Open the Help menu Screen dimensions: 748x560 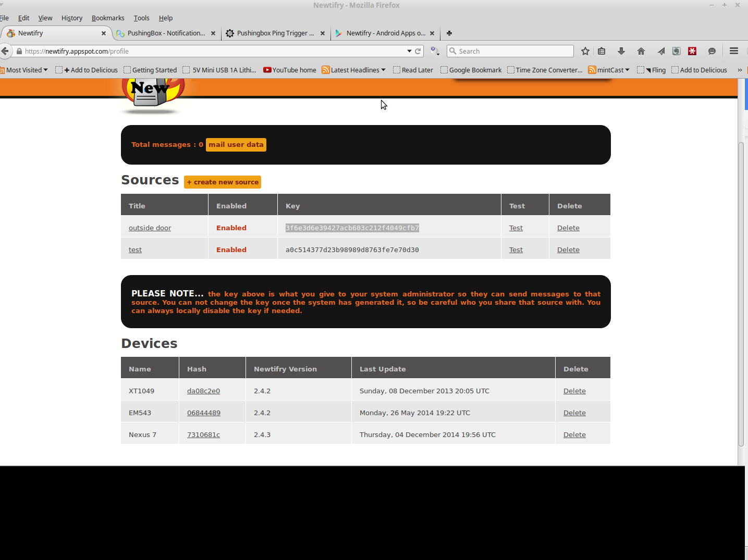(166, 18)
